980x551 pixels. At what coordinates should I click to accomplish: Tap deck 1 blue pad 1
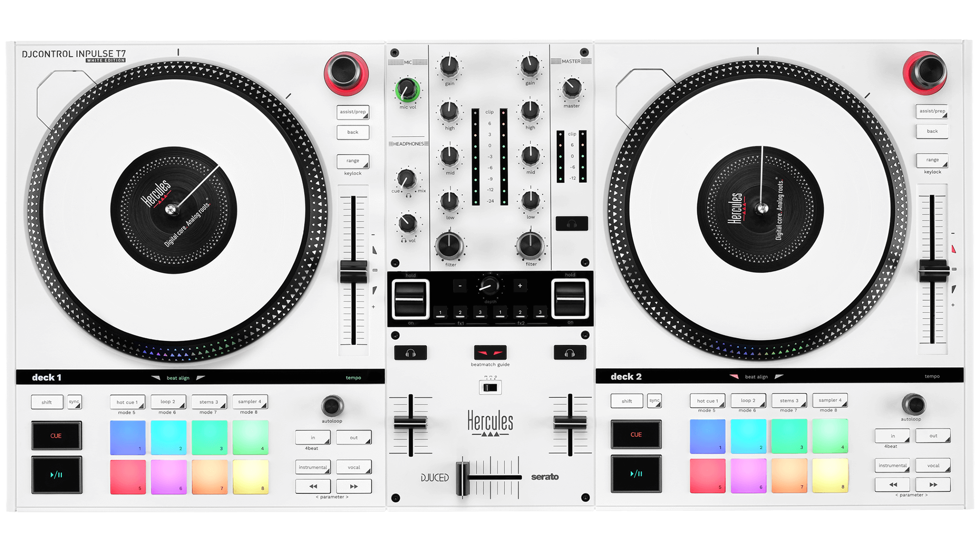(x=128, y=437)
